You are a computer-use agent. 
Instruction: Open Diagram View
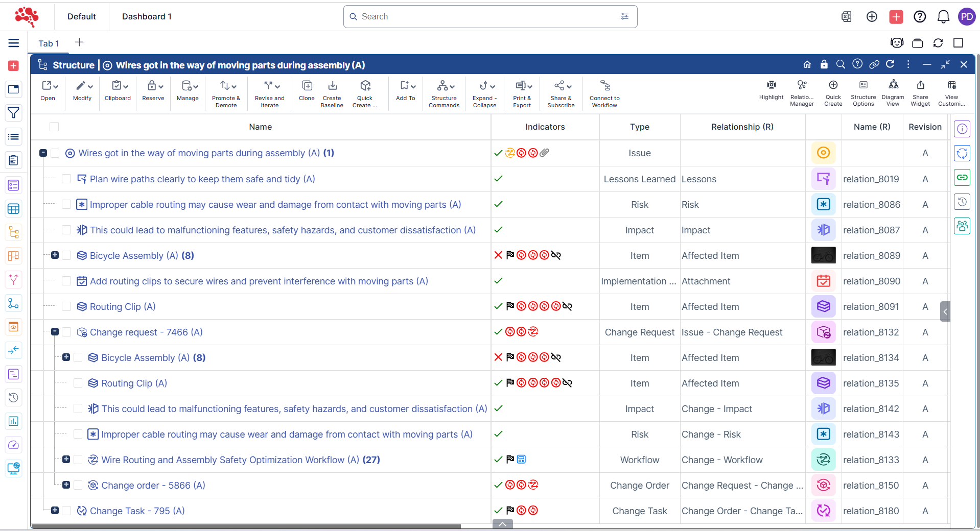[x=893, y=85]
